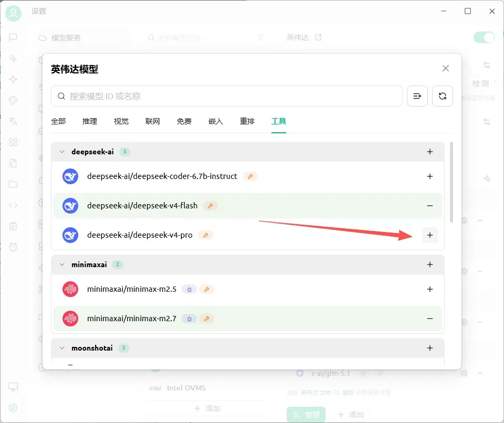
Task: Open the mini apps grid sidebar icon
Action: 13,142
